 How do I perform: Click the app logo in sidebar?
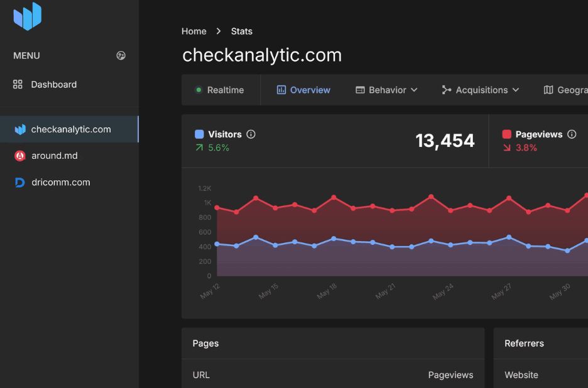pyautogui.click(x=27, y=16)
